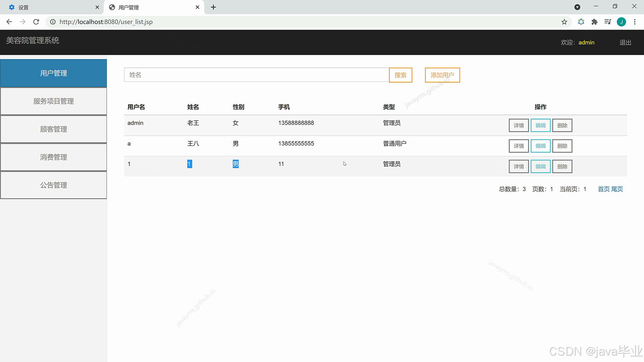Click the 添加用户 button

coord(442,75)
